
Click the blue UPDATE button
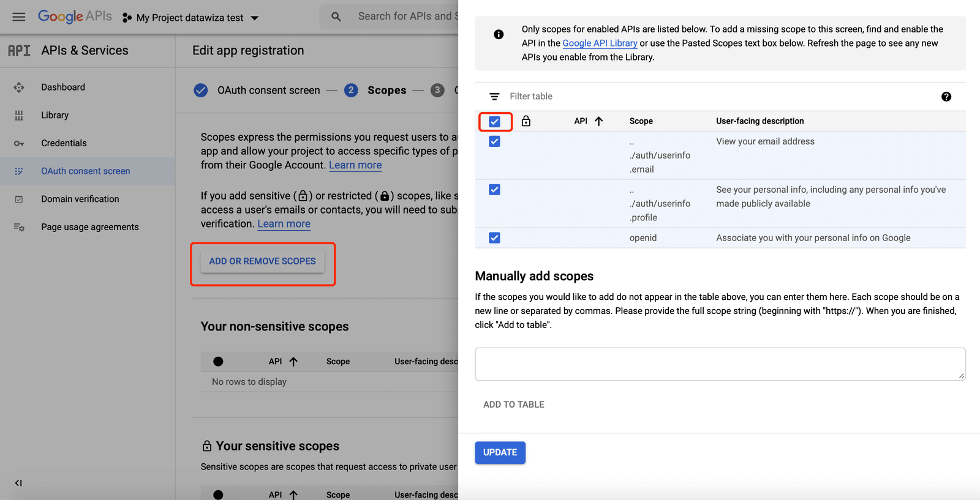500,453
